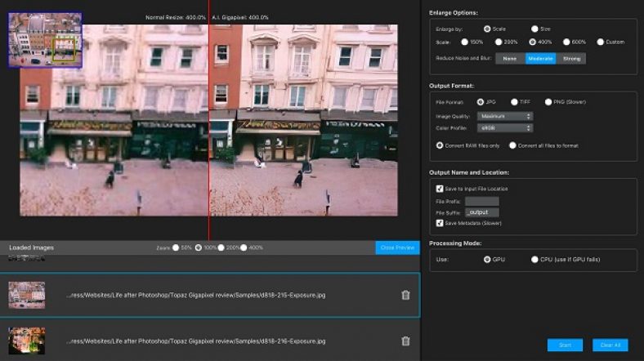Remove d818-216-Exposure.jpg using its trash icon

pos(405,341)
